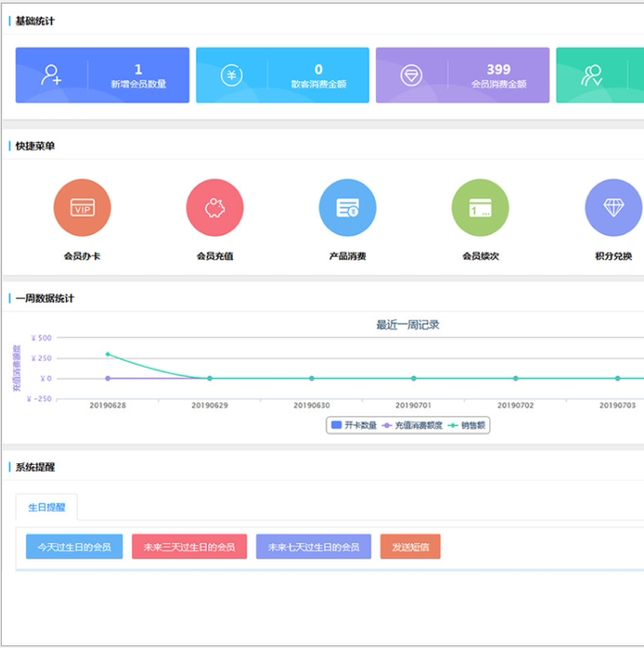Click 未来七天过生日的会员 button

313,547
